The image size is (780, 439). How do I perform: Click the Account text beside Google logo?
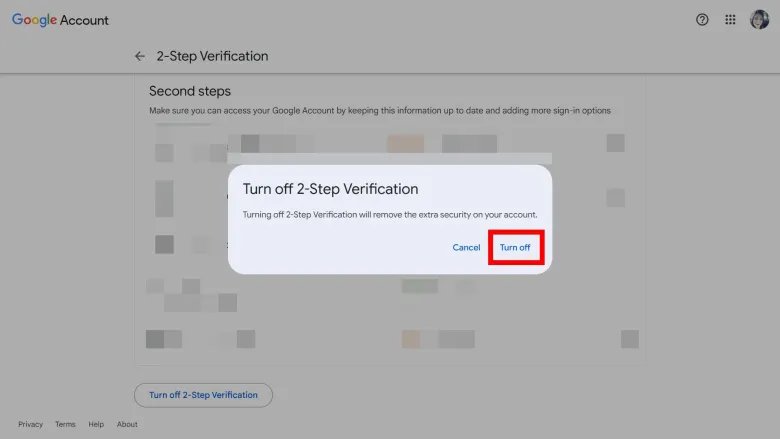[84, 20]
